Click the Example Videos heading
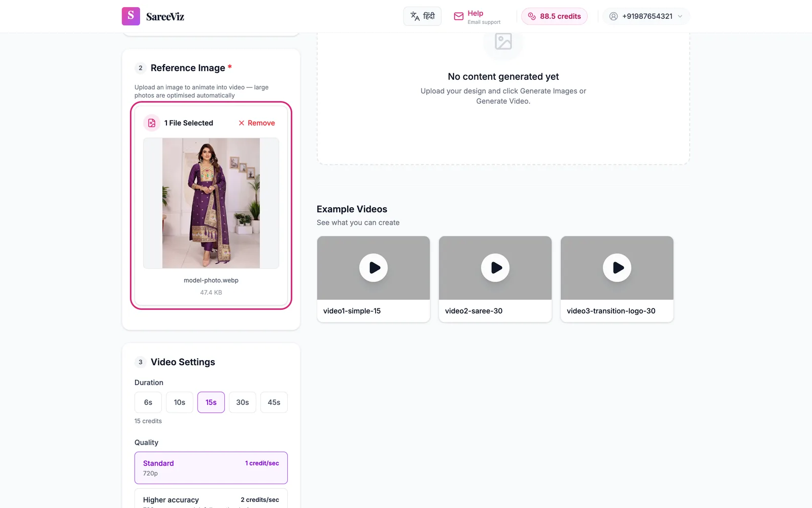Screen dimensions: 812x508 352,209
